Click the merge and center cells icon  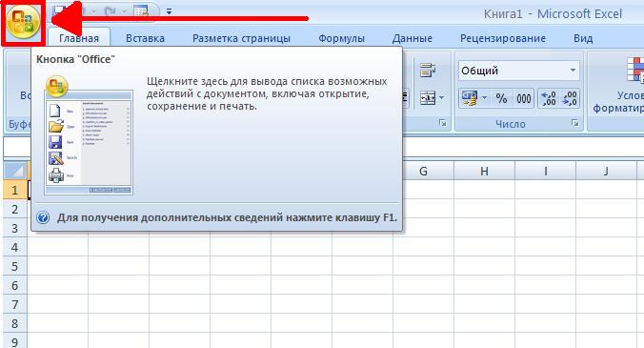[428, 98]
